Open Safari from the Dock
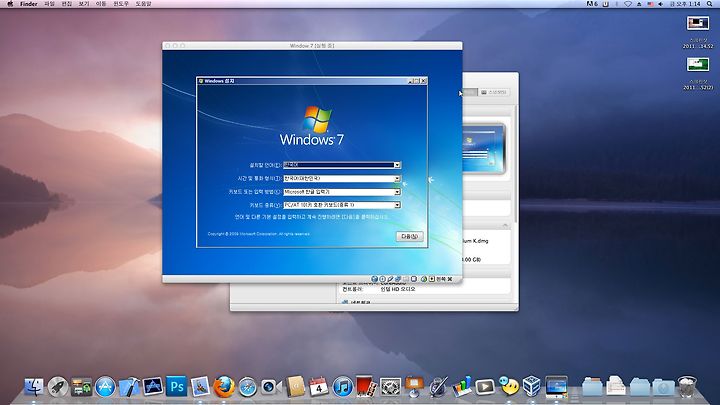The image size is (720, 405). point(248,387)
